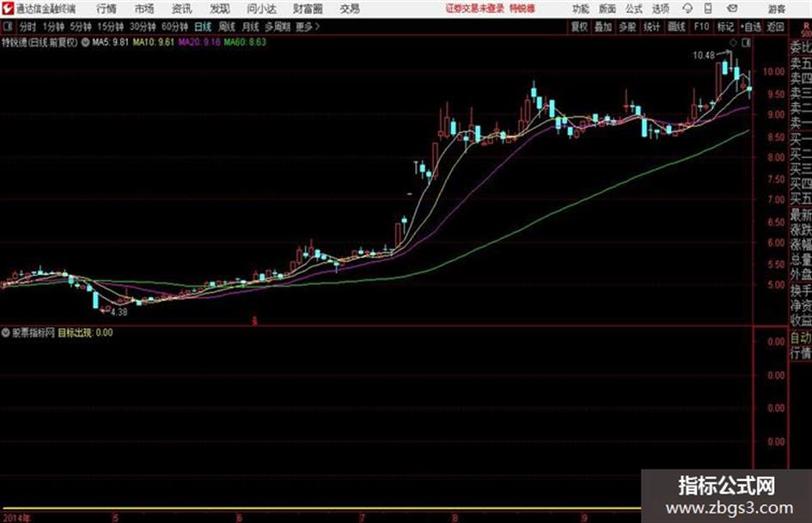Click the 返回 back button
This screenshot has width=812, height=523.
[775, 27]
